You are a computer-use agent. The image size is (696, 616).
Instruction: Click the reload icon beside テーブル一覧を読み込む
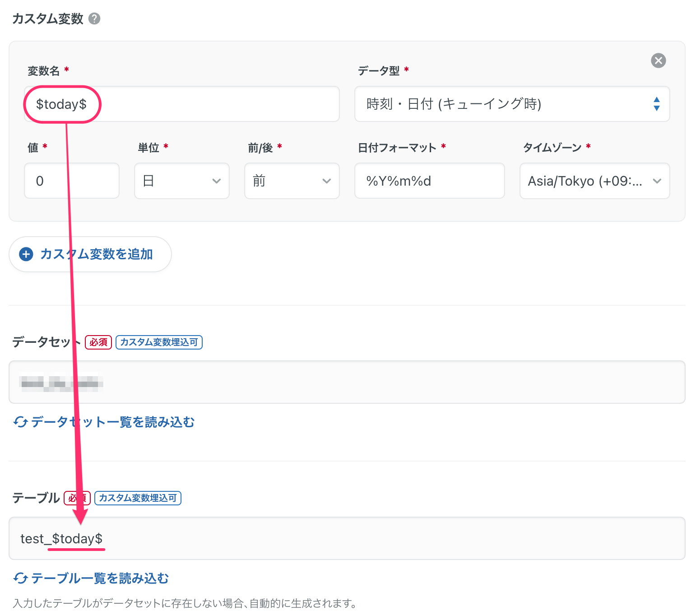(x=21, y=579)
